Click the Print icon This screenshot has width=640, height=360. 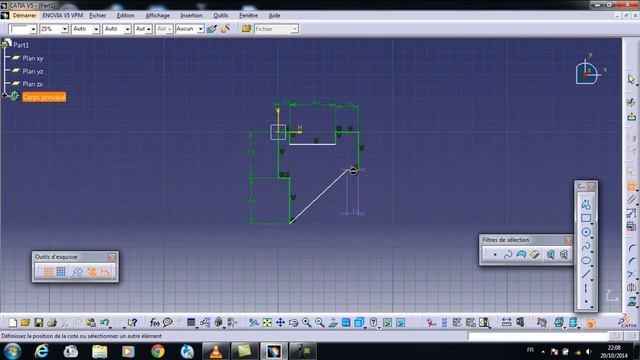pos(52,323)
